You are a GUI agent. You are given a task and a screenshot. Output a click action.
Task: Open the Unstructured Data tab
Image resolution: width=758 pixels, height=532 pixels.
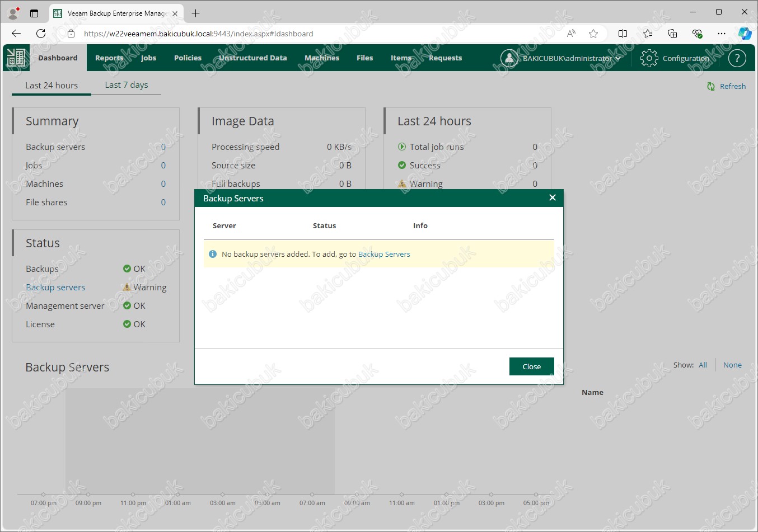point(253,58)
